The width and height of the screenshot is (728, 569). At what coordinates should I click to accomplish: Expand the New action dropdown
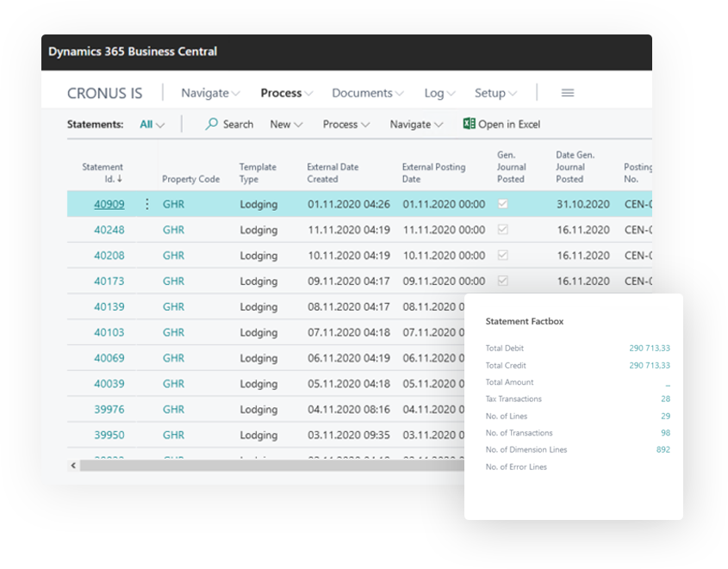[x=286, y=124]
